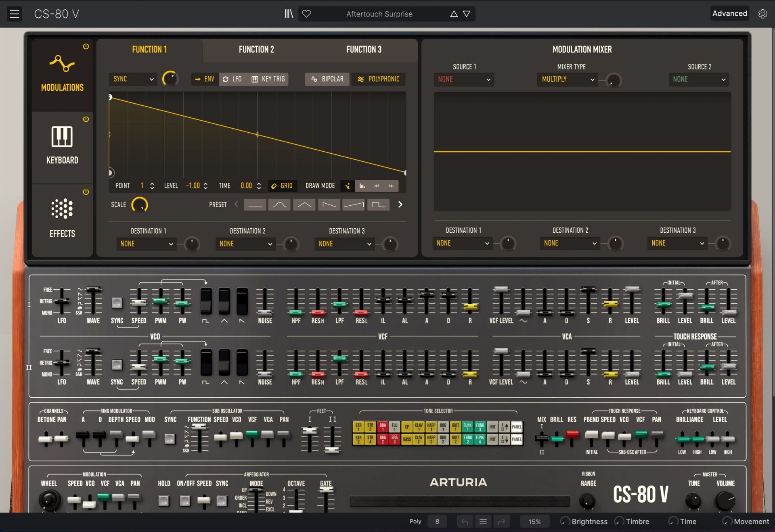Screen dimensions: 775x532
Task: Toggle the Grid snap button
Action: (282, 186)
